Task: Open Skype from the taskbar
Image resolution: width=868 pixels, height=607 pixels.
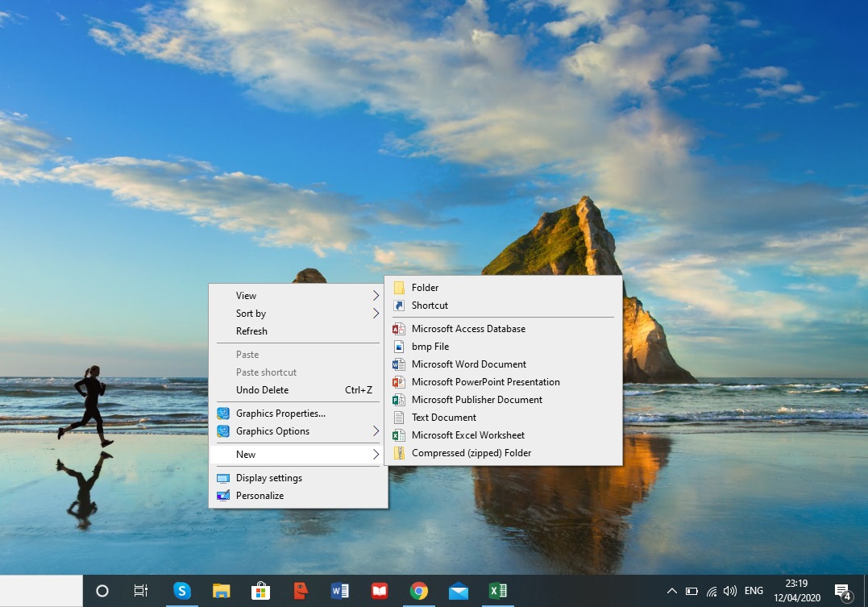Action: 181,590
